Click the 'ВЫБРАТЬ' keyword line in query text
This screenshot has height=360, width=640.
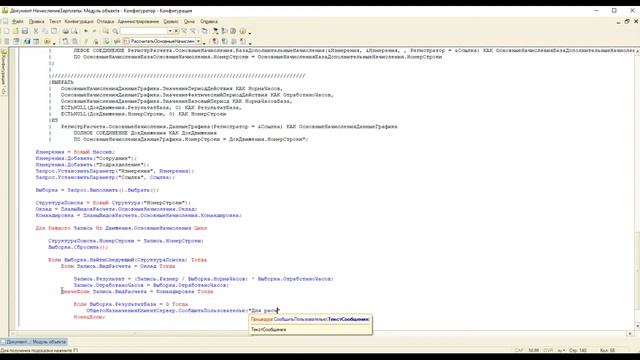click(x=62, y=82)
